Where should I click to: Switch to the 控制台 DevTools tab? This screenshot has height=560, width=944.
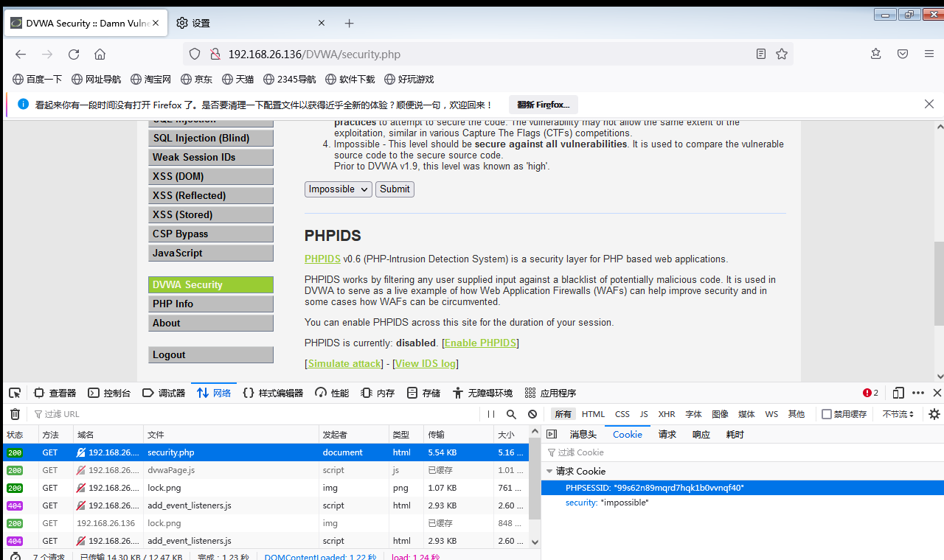tap(110, 393)
